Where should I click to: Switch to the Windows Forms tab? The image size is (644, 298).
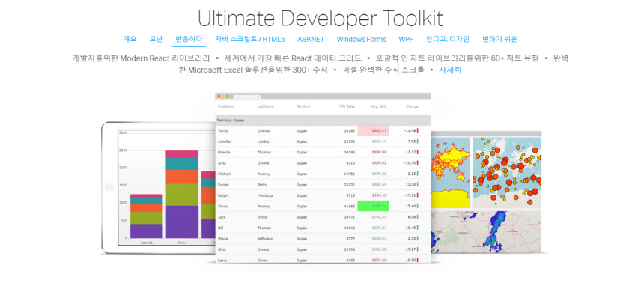362,40
